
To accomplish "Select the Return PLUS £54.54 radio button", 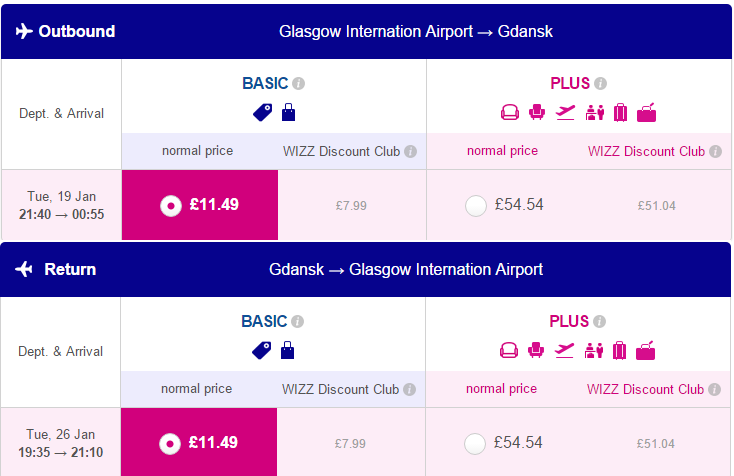I will (x=475, y=444).
